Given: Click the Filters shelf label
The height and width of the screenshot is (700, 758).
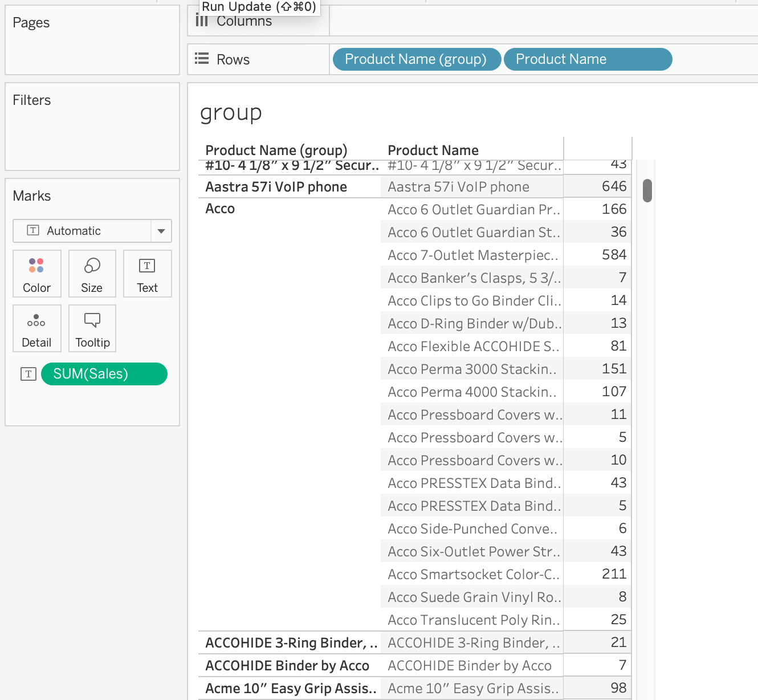Looking at the screenshot, I should 32,100.
